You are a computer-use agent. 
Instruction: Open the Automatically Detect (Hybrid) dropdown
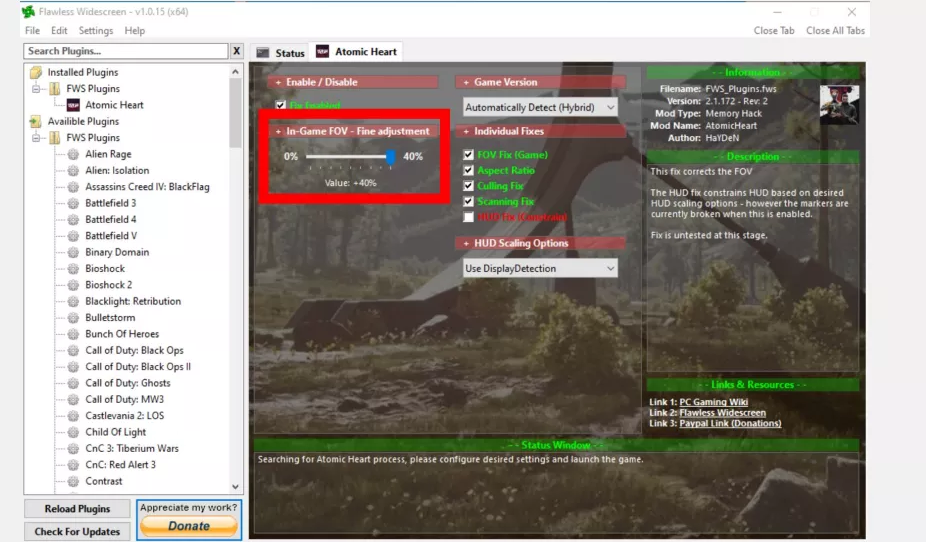click(540, 107)
